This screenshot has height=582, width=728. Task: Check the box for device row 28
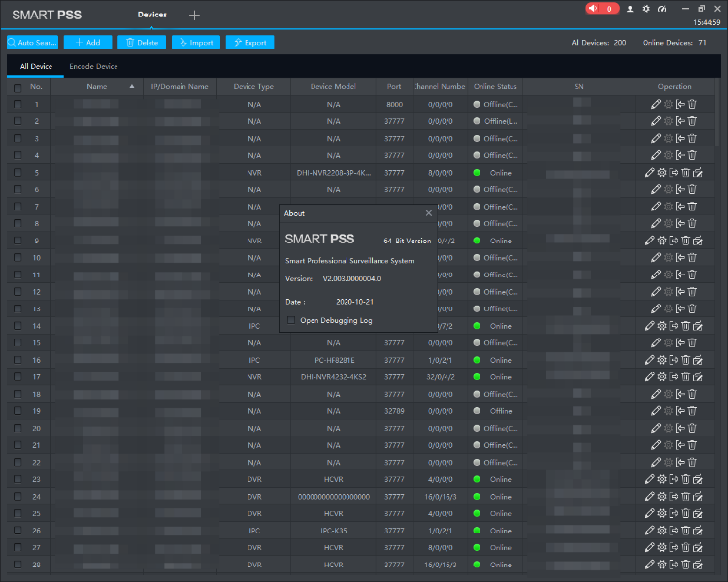click(x=17, y=565)
